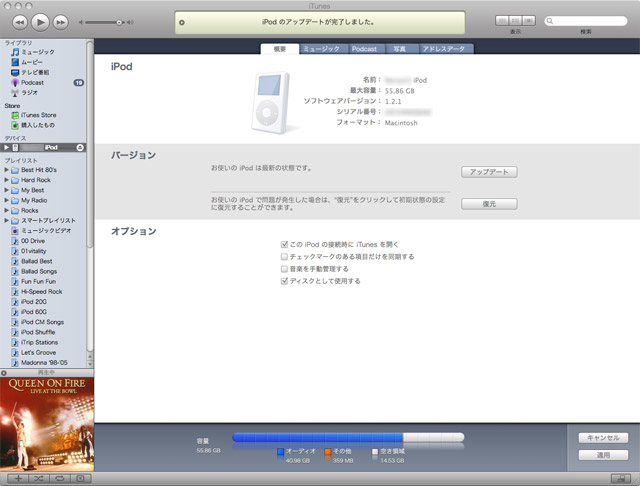Click the Previous track button
640x486 pixels.
tap(20, 22)
